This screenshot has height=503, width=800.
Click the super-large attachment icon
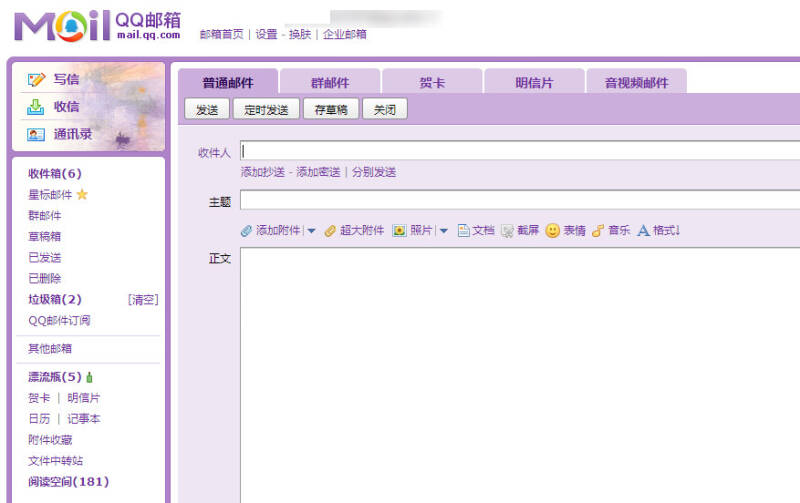330,231
